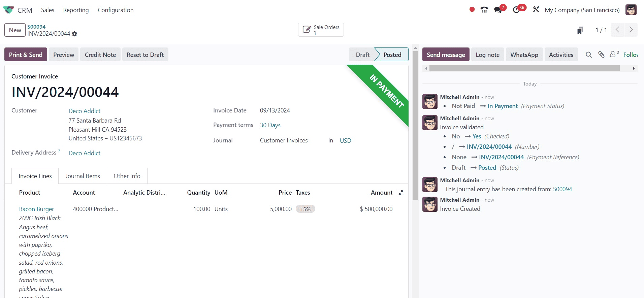Open the activities clock icon
This screenshot has width=644, height=298.
coord(516,10)
